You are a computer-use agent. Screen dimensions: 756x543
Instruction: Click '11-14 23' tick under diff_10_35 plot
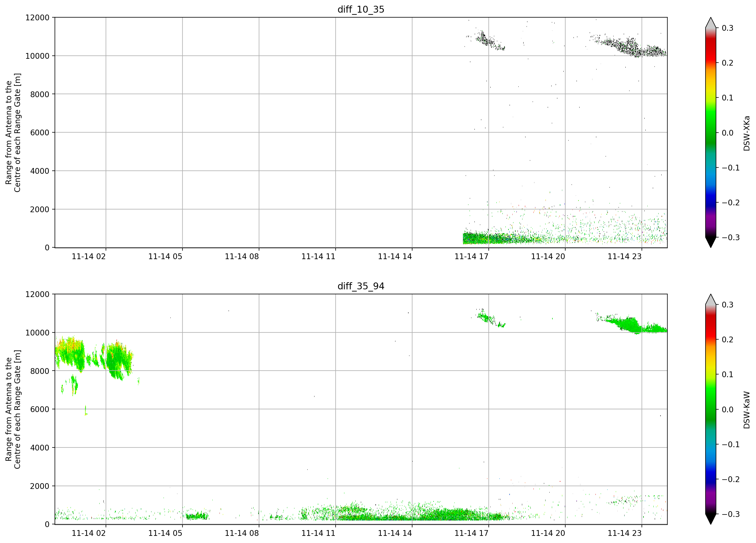click(625, 256)
